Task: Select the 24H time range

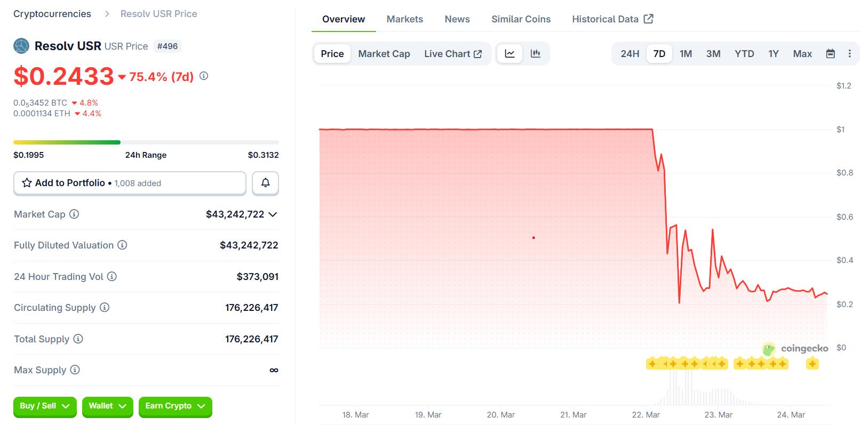Action: (x=630, y=54)
